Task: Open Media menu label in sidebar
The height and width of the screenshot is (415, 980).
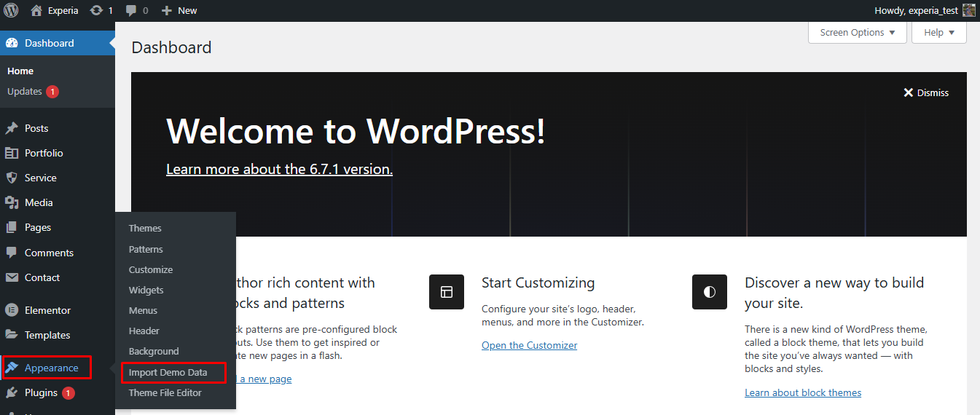Action: [x=39, y=202]
